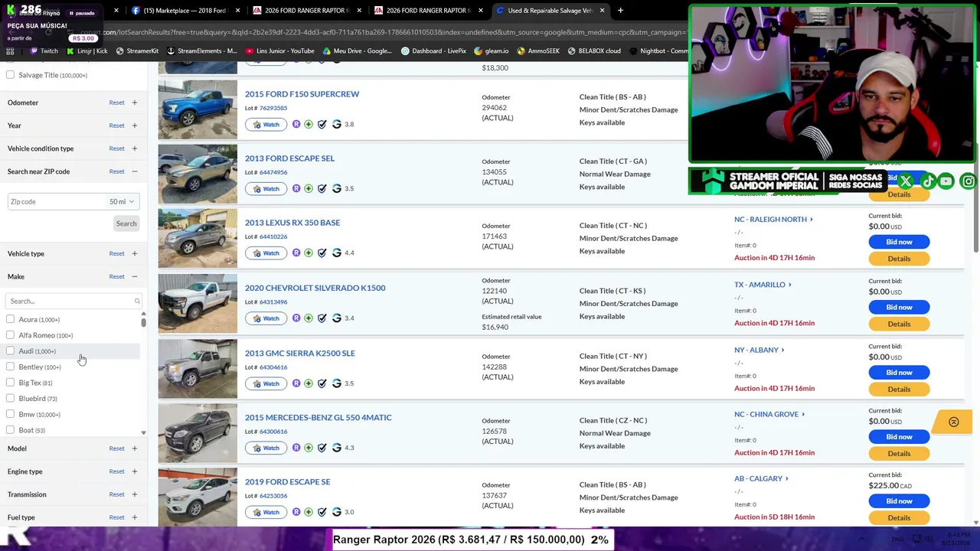The image size is (980, 551).
Task: Click the checkmark shield badge on the Lexus RX 350 row
Action: [322, 253]
